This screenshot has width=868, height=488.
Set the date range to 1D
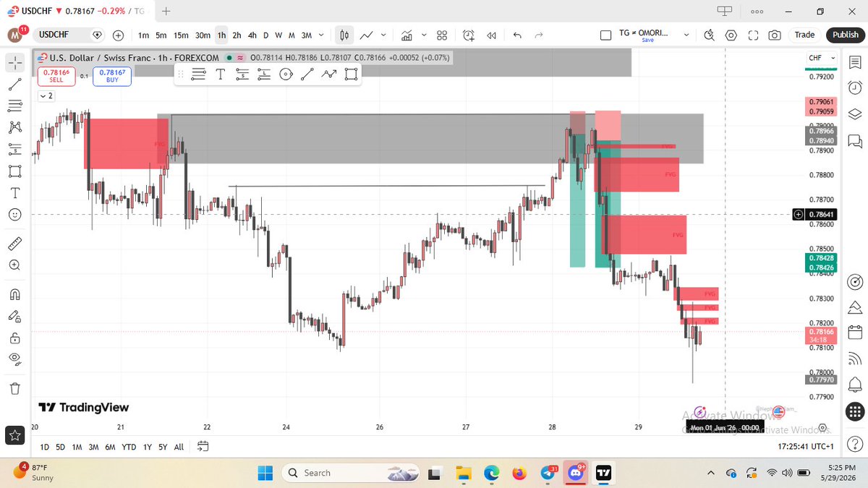(44, 447)
